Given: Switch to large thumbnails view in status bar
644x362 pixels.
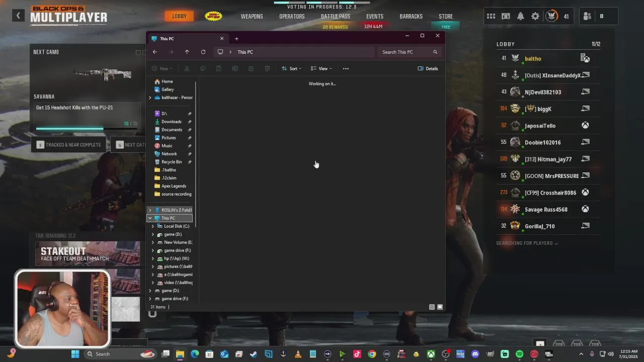Looking at the screenshot, I should (x=440, y=307).
